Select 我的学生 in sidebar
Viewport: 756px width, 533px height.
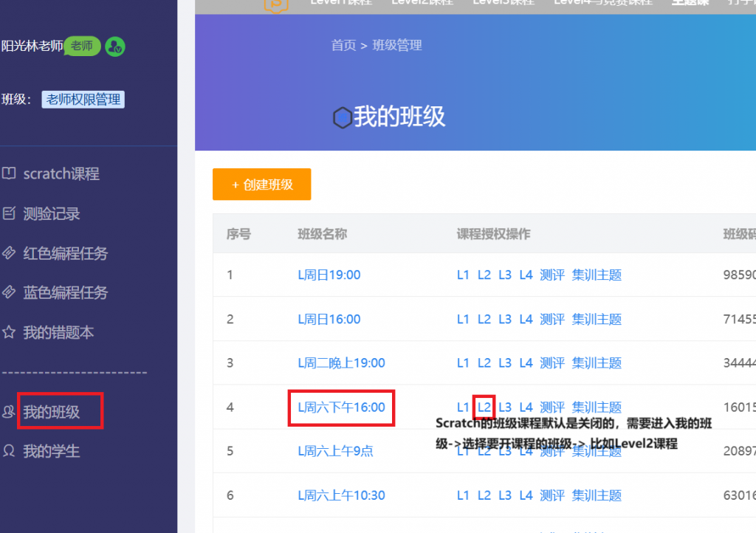coord(52,451)
